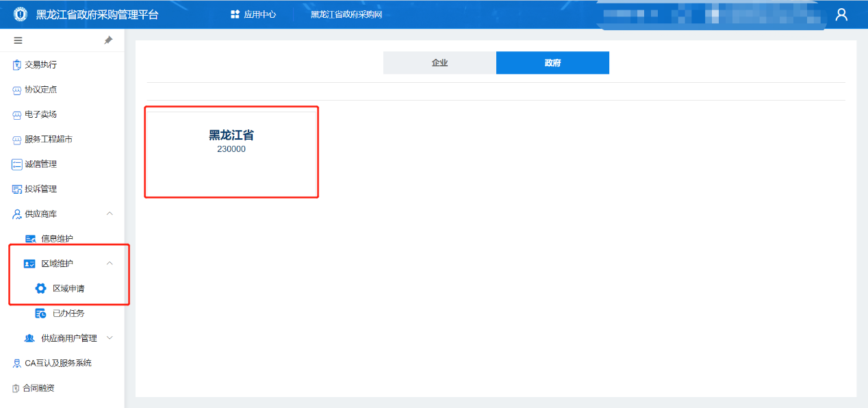The image size is (868, 408).
Task: Collapse the 供应商库 chevron
Action: 110,214
